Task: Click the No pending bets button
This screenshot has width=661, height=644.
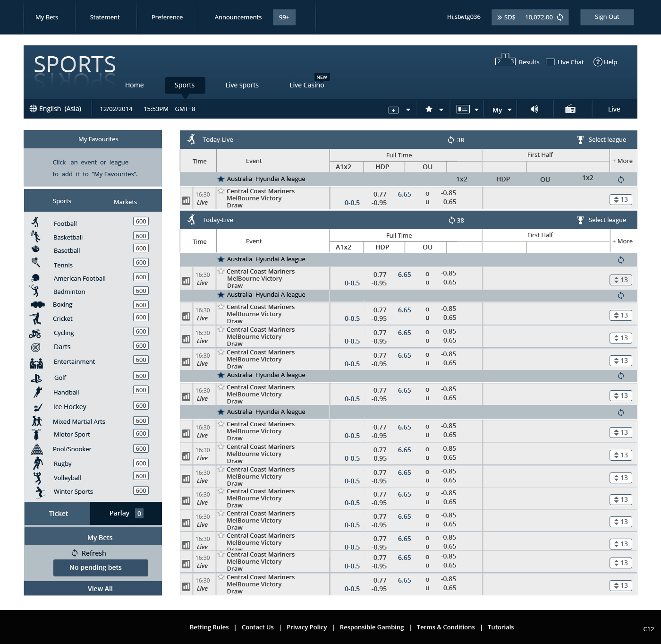Action: tap(101, 568)
